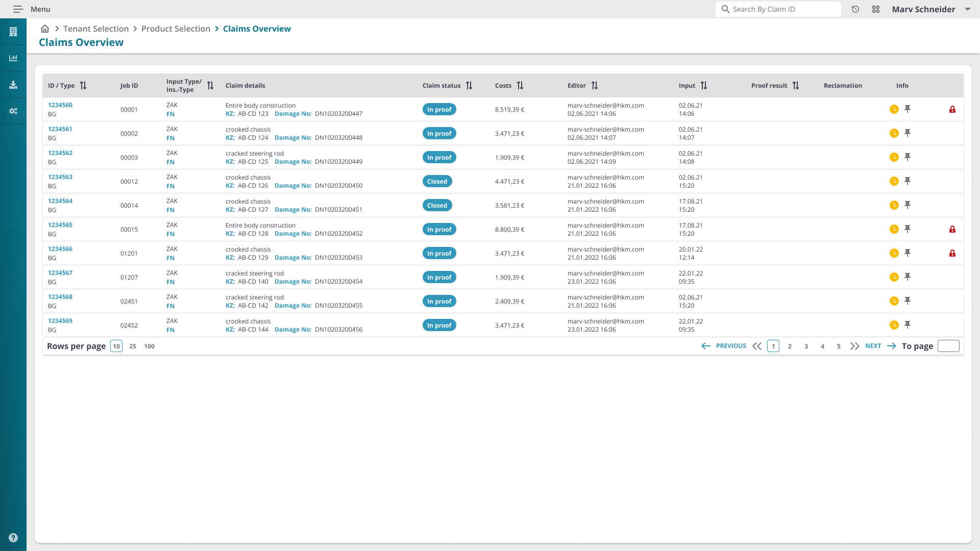Toggle the pin on claim 1234563
This screenshot has width=980, height=551.
908,181
